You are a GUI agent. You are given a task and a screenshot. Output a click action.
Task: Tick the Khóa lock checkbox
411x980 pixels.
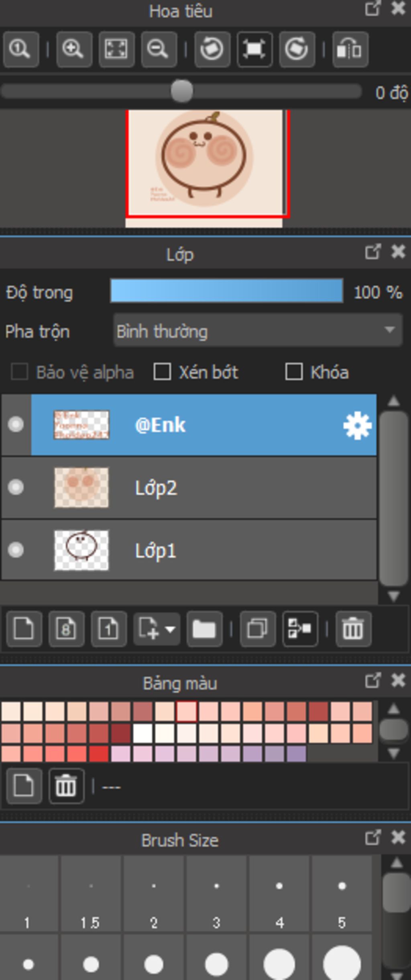tap(294, 372)
